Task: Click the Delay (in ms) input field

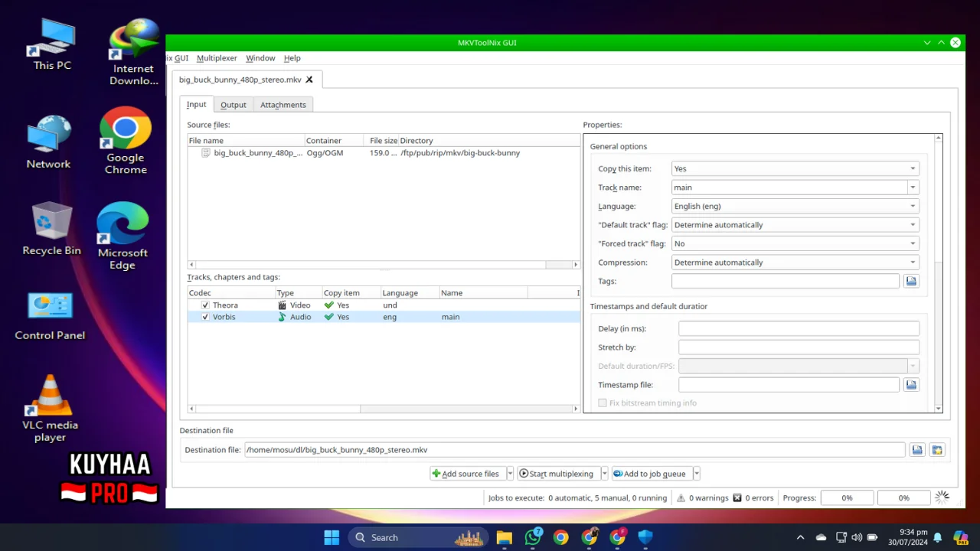Action: [799, 329]
